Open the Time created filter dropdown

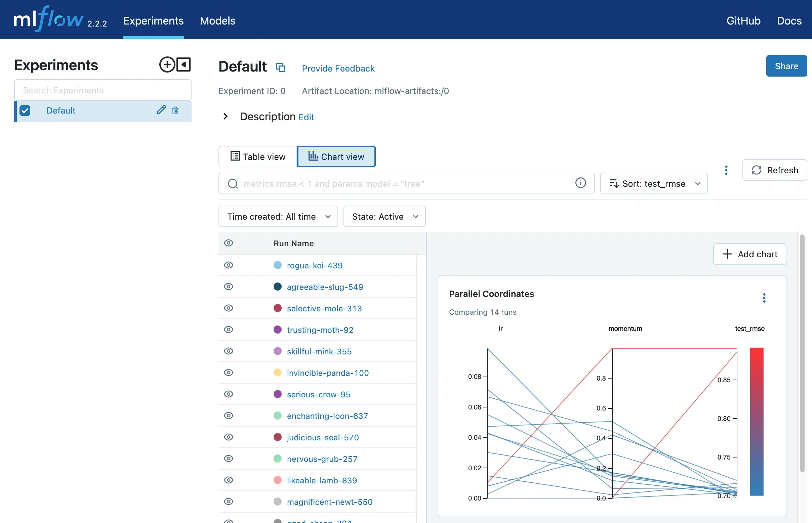click(278, 216)
